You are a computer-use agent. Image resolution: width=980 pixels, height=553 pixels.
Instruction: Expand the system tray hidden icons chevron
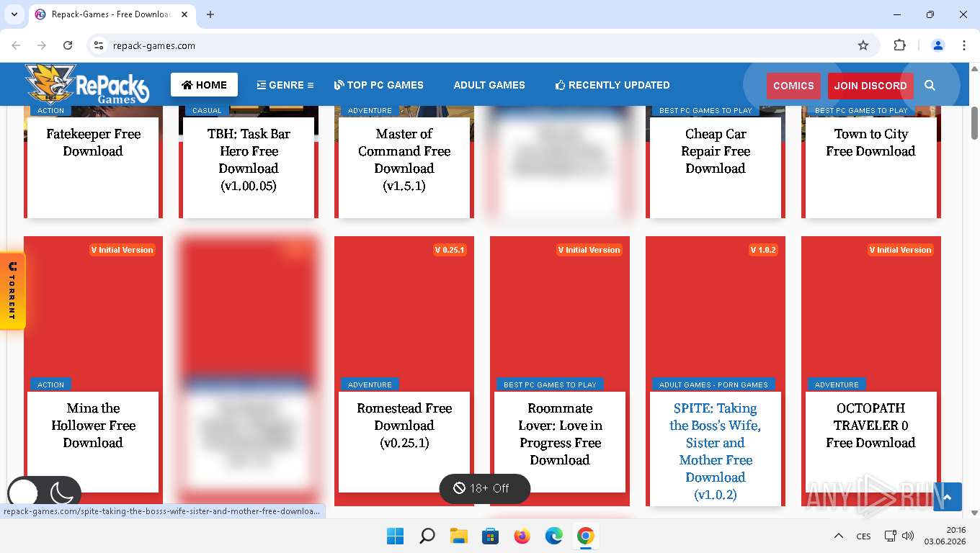[x=838, y=536]
